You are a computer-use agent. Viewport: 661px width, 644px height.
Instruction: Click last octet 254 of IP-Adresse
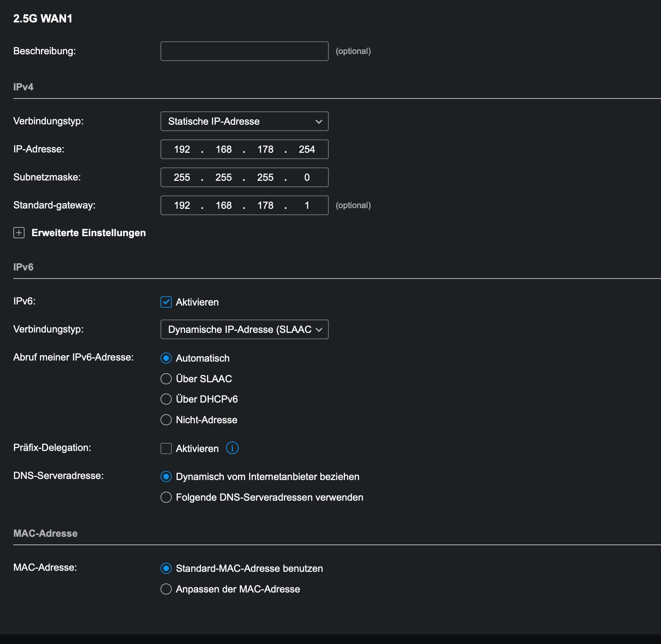coord(307,149)
